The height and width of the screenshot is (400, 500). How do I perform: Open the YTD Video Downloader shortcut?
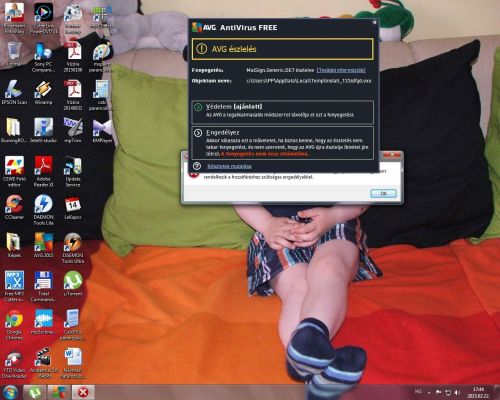14,363
